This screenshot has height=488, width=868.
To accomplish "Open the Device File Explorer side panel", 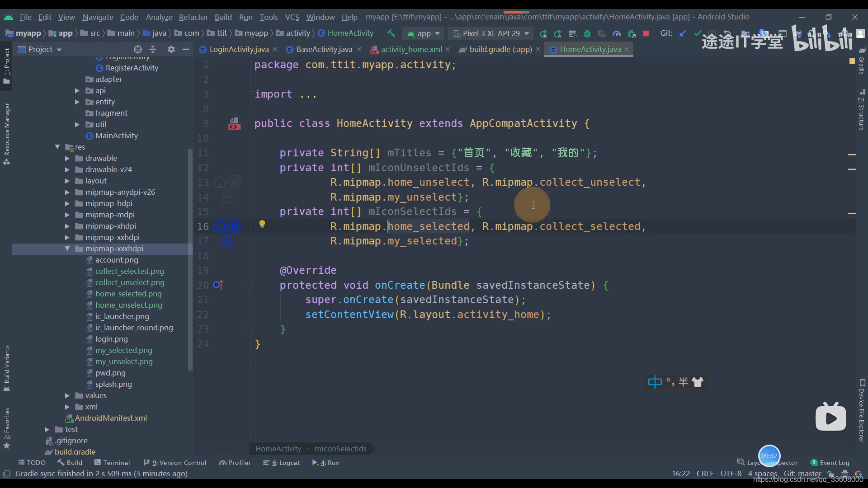I will coord(862,410).
